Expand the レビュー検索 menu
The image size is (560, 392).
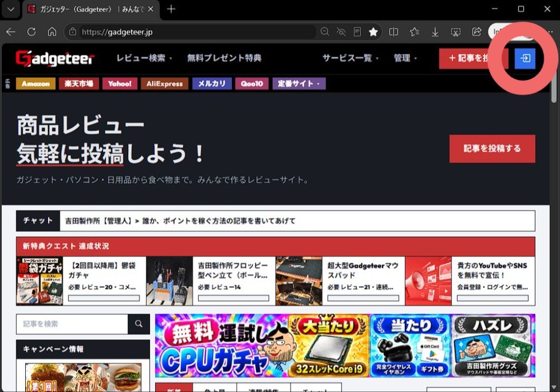pyautogui.click(x=144, y=58)
